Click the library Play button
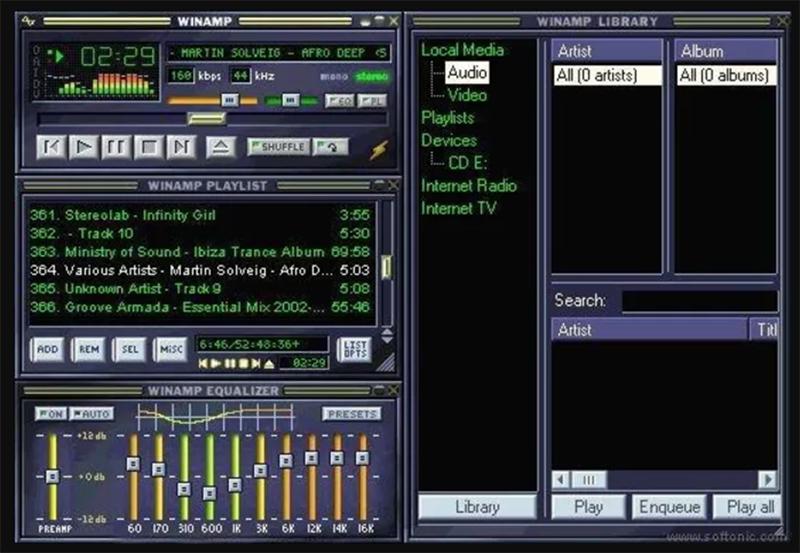The image size is (800, 553). (588, 507)
